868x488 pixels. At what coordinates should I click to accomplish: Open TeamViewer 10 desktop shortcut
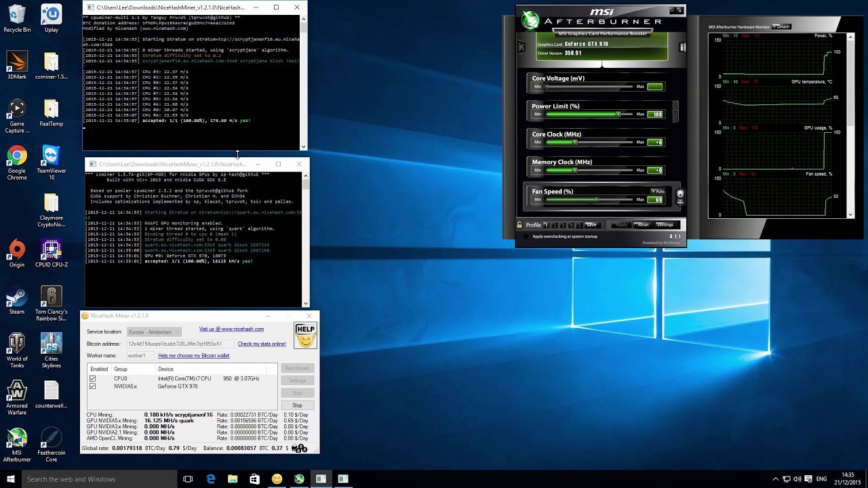point(51,163)
